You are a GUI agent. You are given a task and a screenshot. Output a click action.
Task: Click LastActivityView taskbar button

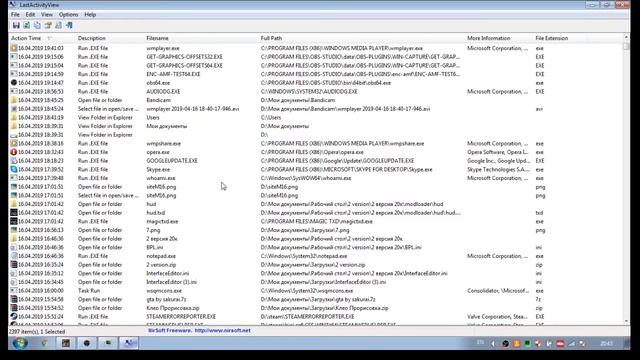129,343
